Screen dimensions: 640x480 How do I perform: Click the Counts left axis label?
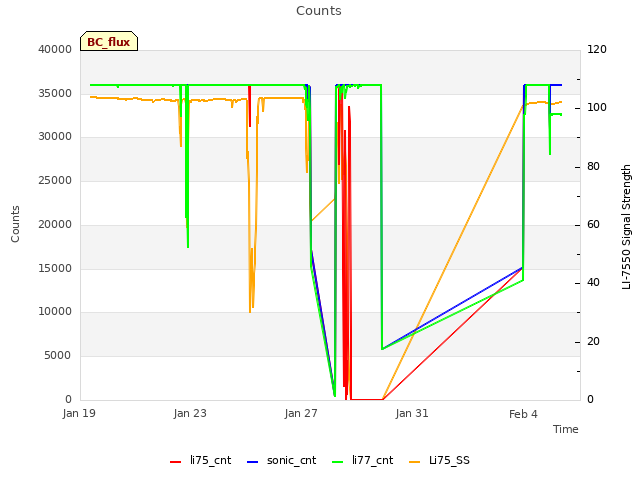[15, 224]
